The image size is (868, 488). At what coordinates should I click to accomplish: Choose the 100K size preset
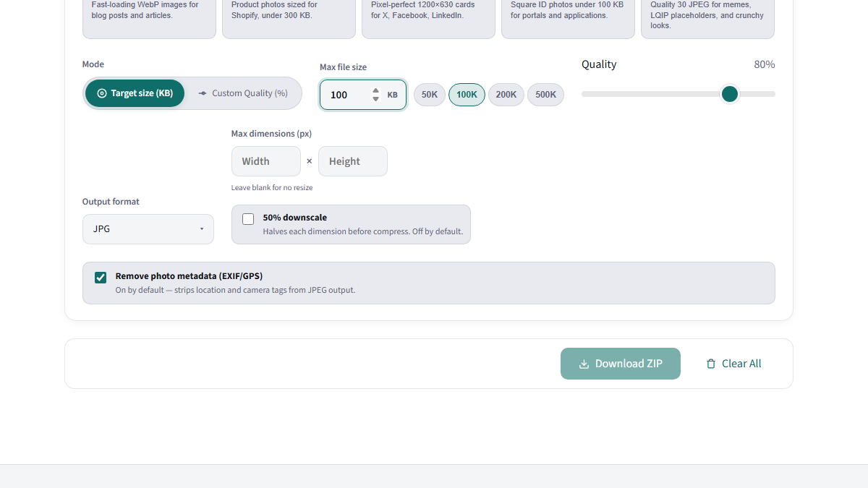[x=467, y=95]
